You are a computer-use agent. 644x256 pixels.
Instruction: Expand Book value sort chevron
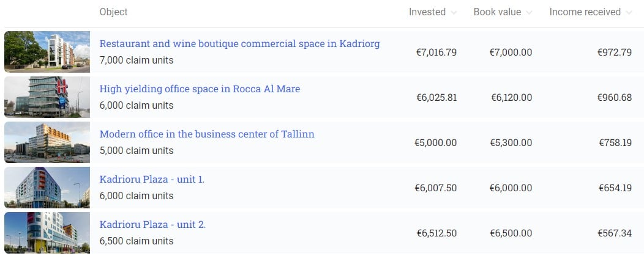pyautogui.click(x=529, y=13)
